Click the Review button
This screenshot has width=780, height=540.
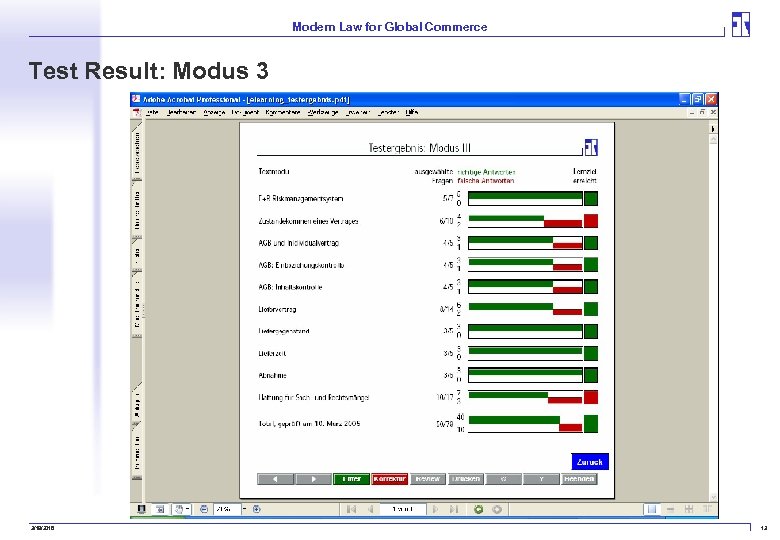(x=428, y=479)
